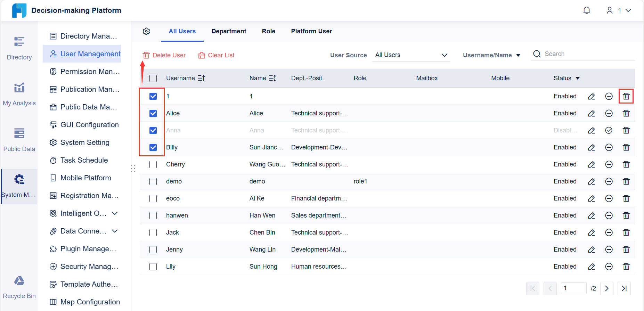Toggle the select-all header checkbox

click(153, 78)
